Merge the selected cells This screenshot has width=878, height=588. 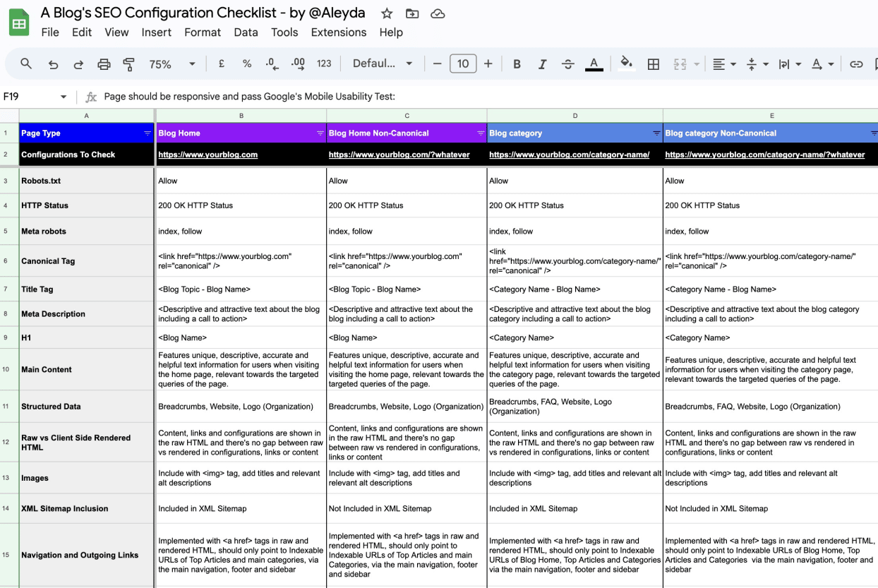(680, 64)
